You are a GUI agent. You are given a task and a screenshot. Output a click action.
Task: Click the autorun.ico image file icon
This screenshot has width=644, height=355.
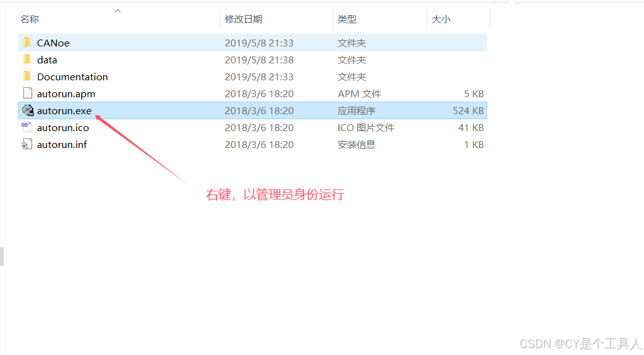click(27, 127)
